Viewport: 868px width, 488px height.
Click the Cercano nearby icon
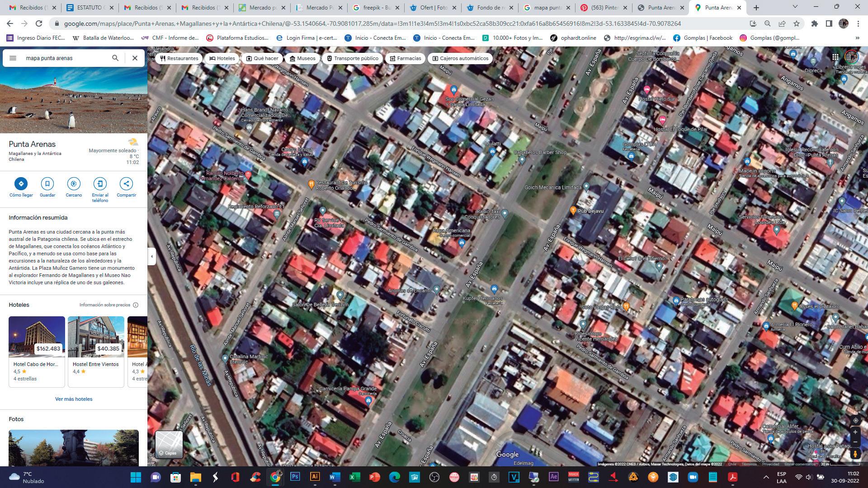pos(74,183)
